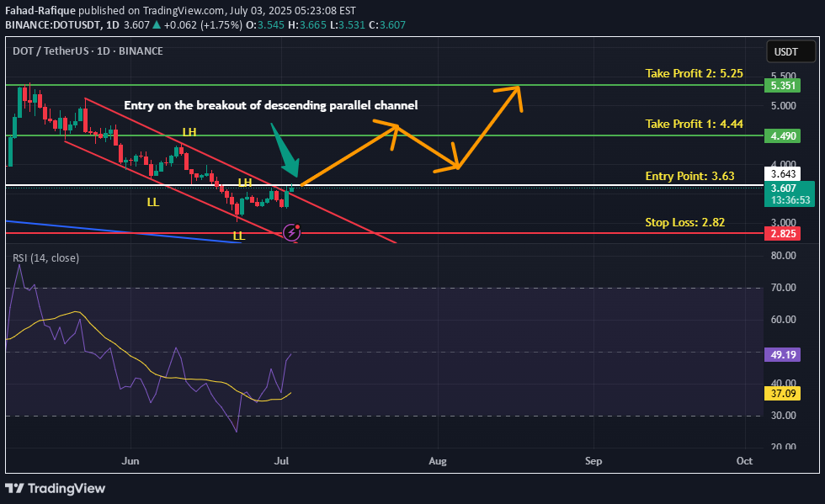Click the Stop Loss: 2.82 label

point(685,222)
